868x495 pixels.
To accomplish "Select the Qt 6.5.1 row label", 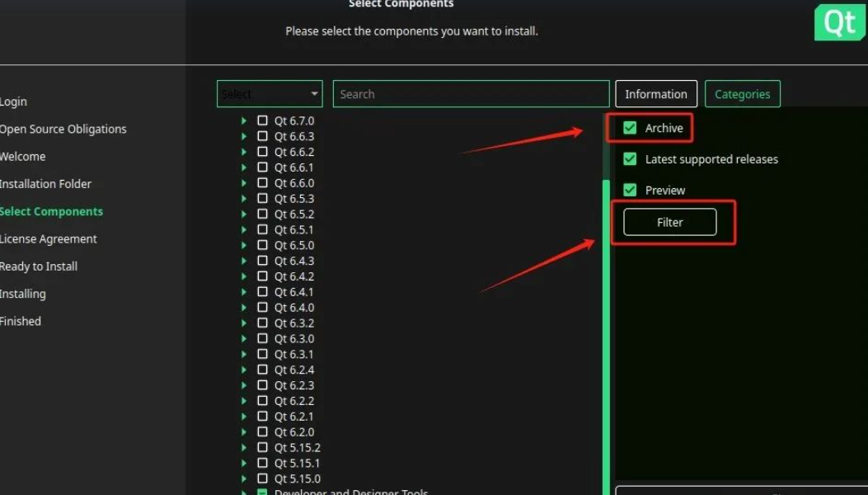I will tap(294, 229).
